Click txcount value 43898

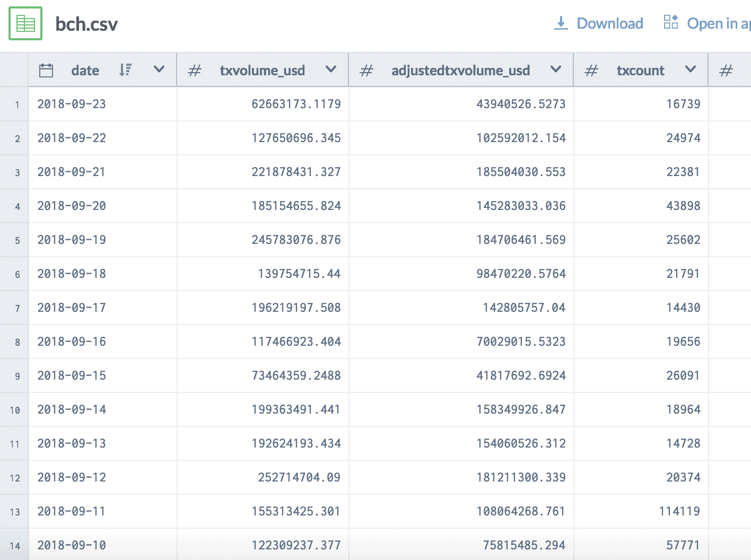[x=683, y=206]
